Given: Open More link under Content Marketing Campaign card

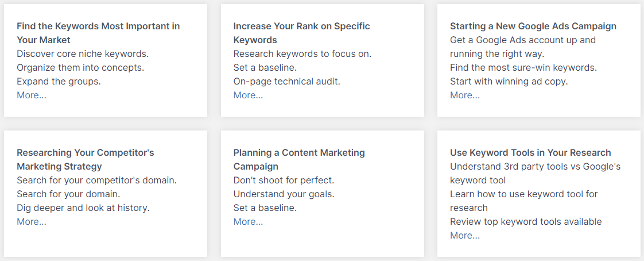Looking at the screenshot, I should tap(248, 221).
